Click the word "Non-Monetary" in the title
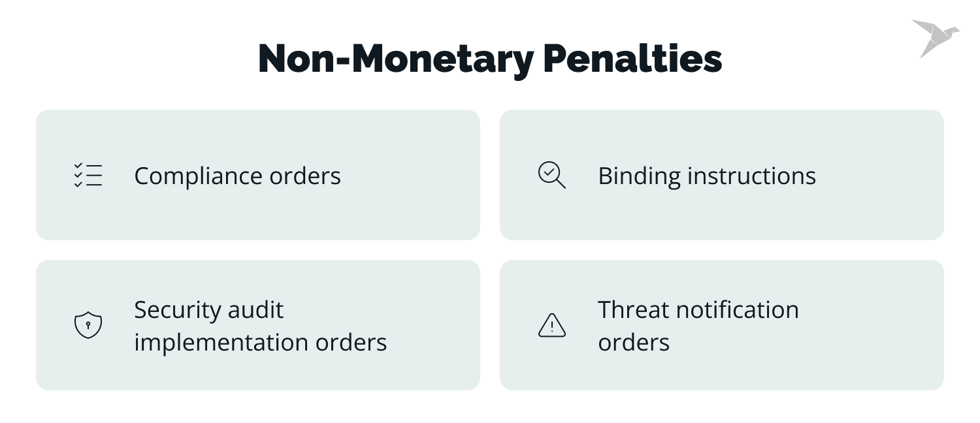 click(396, 59)
